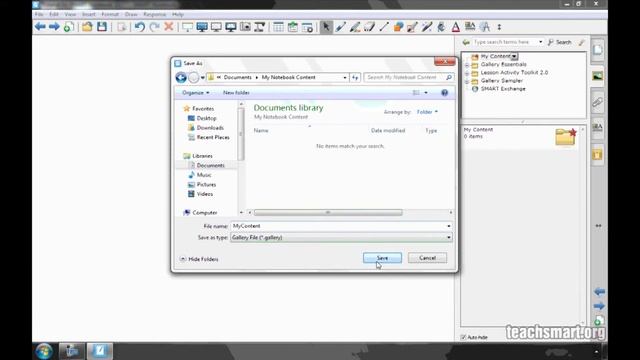Open the Save as type dropdown

449,238
